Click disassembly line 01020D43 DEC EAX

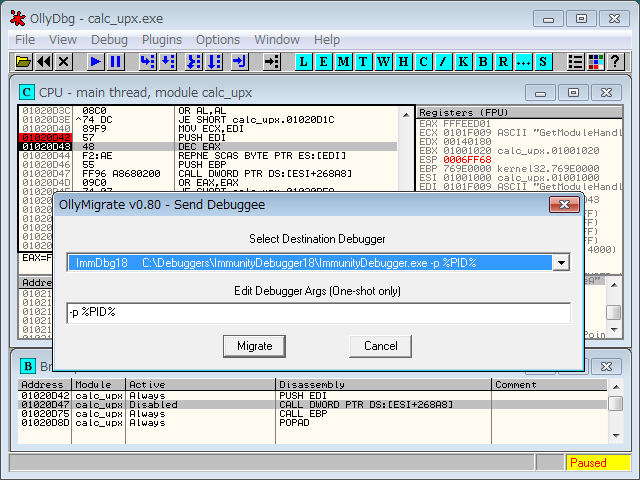208,147
